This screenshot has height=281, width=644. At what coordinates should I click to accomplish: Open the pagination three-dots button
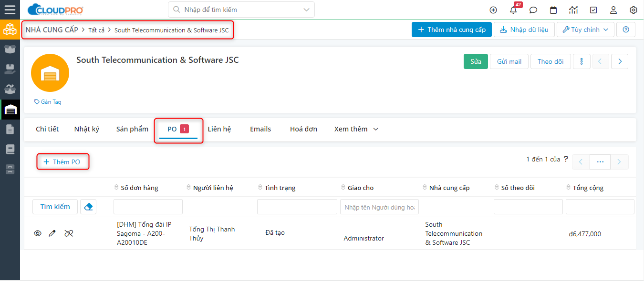pyautogui.click(x=600, y=162)
